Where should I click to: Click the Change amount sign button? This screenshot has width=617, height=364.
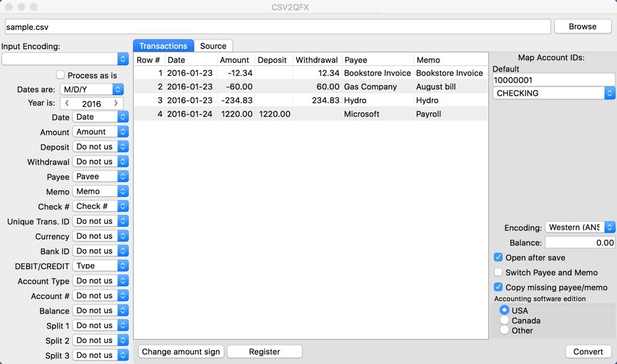click(x=181, y=352)
